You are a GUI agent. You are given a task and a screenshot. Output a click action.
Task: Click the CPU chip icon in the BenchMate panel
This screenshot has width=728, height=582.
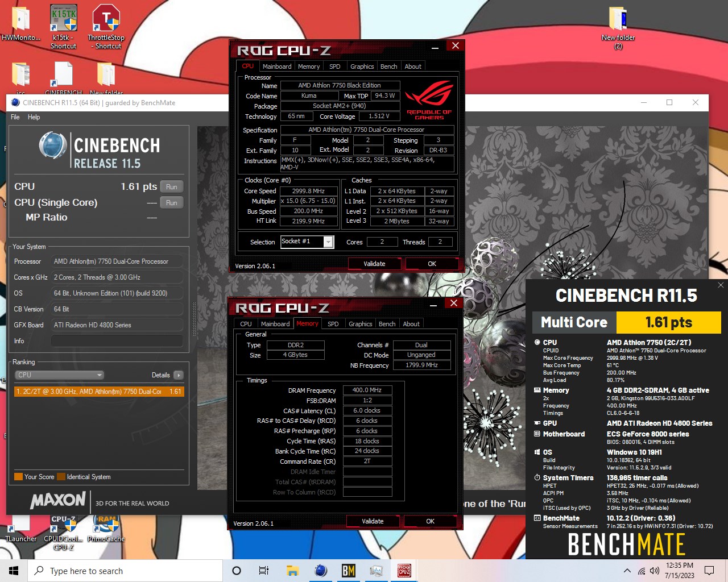(x=537, y=342)
